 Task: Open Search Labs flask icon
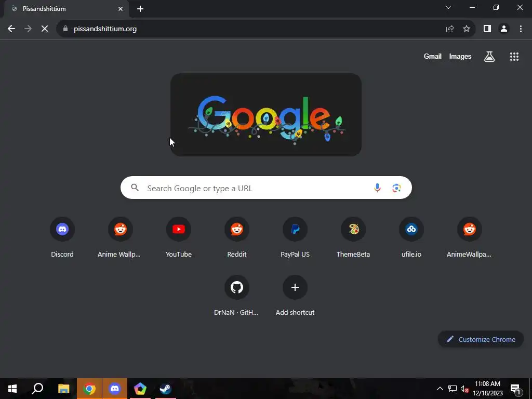click(x=489, y=57)
